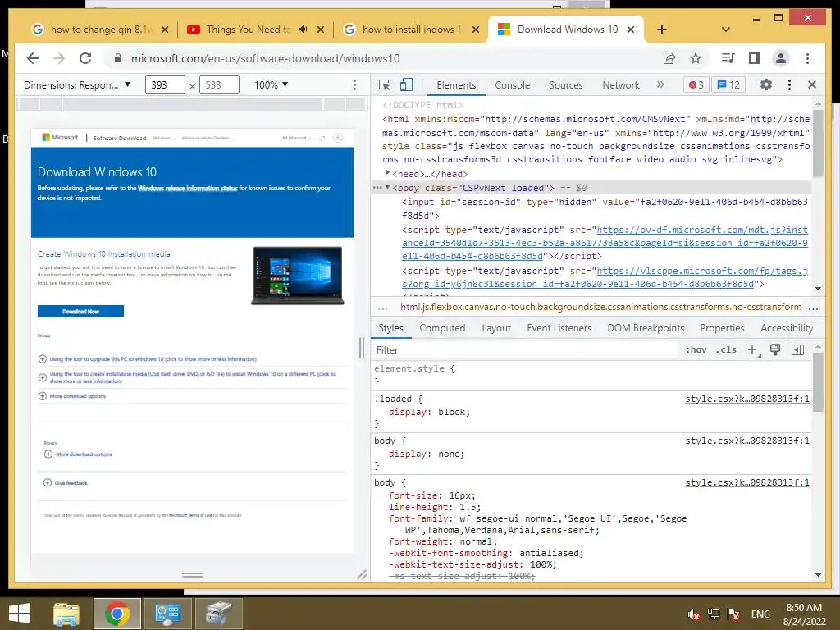Toggle computed styles sidebar icon
840x630 pixels.
(x=797, y=349)
